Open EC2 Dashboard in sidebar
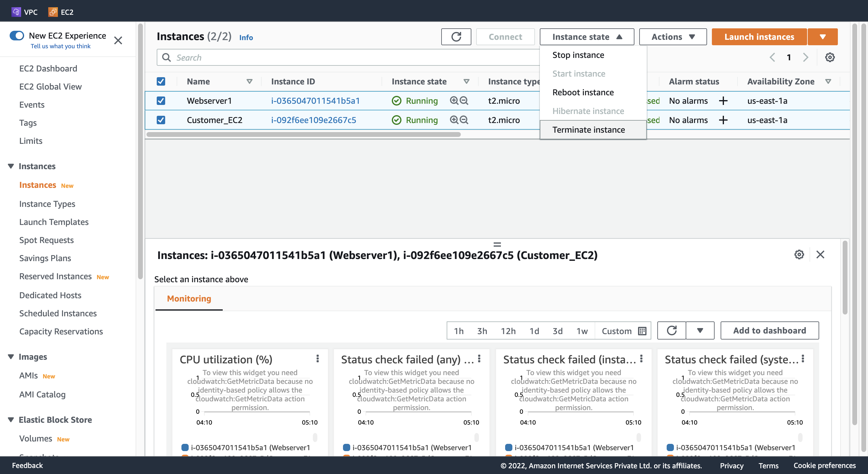Viewport: 868px width, 474px height. (x=48, y=68)
